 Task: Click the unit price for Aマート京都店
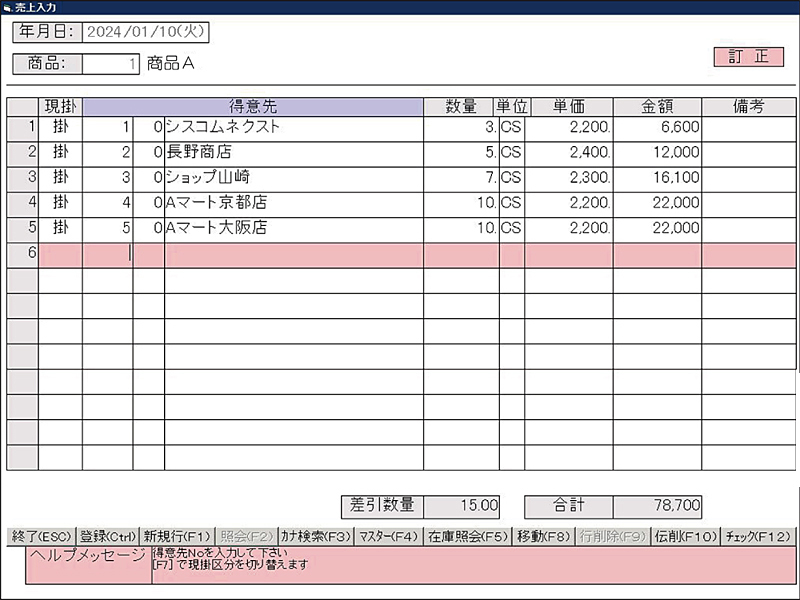tap(568, 203)
